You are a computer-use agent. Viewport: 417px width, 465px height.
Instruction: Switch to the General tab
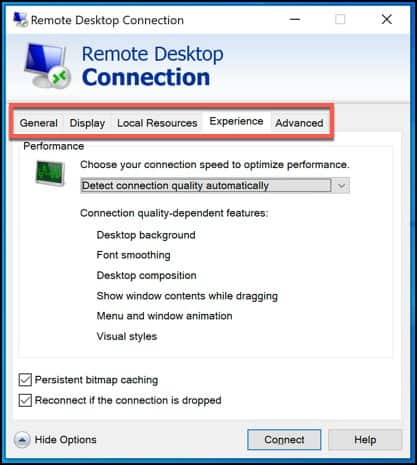tap(39, 123)
